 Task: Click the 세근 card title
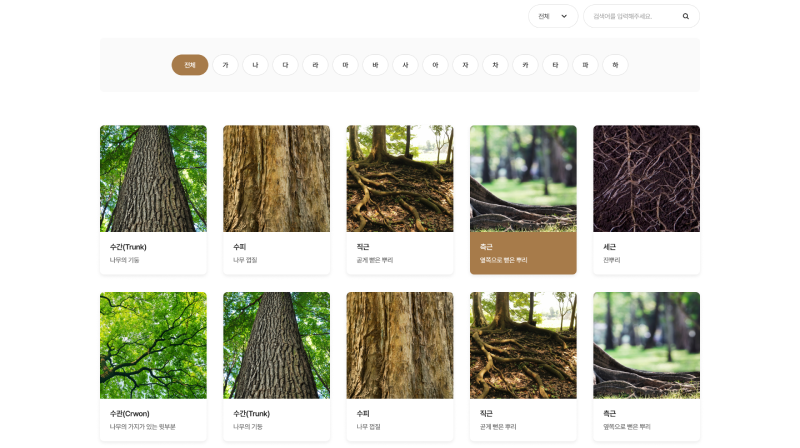(610, 246)
